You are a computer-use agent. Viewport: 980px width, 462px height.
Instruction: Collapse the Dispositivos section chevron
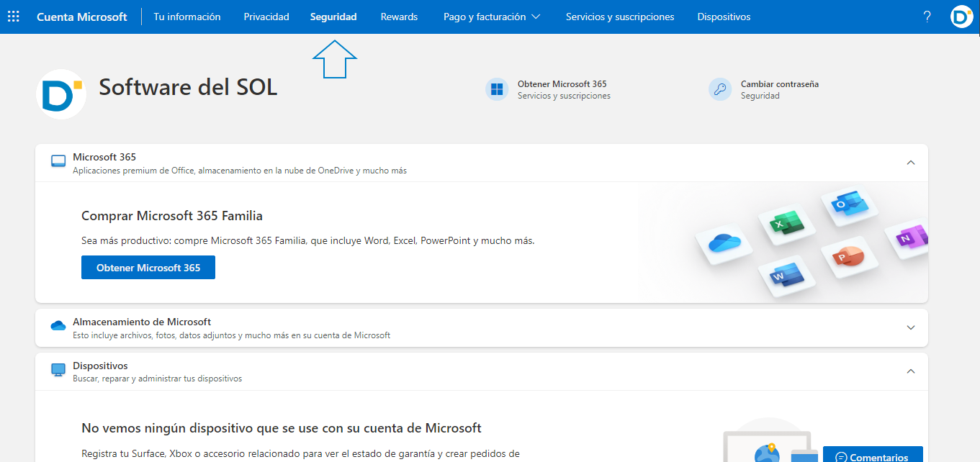pos(911,371)
